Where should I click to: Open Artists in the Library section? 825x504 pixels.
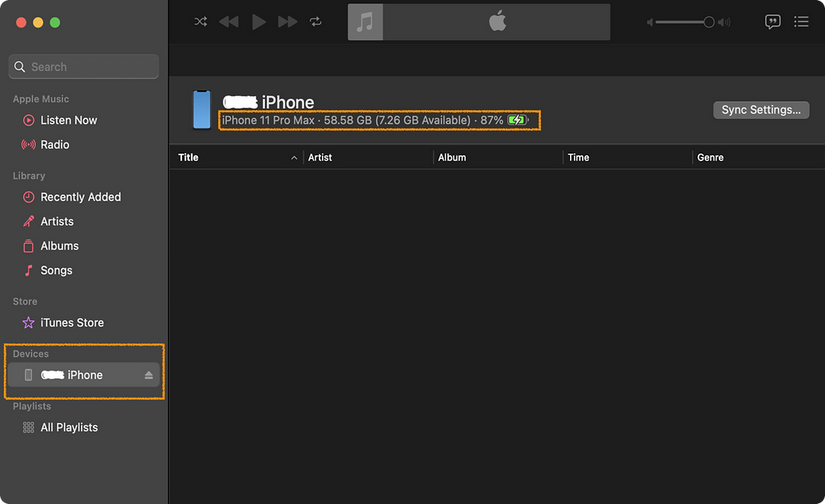click(56, 221)
